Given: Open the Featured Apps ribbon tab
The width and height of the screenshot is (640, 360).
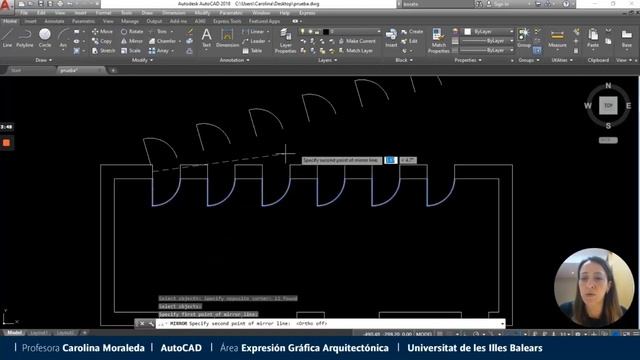Looking at the screenshot, I should 264,21.
